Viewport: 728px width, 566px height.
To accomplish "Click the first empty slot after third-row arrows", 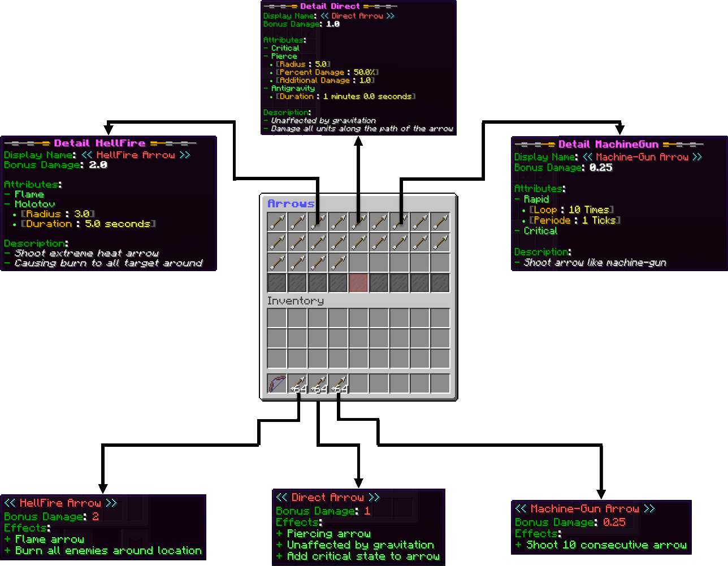I will point(358,263).
